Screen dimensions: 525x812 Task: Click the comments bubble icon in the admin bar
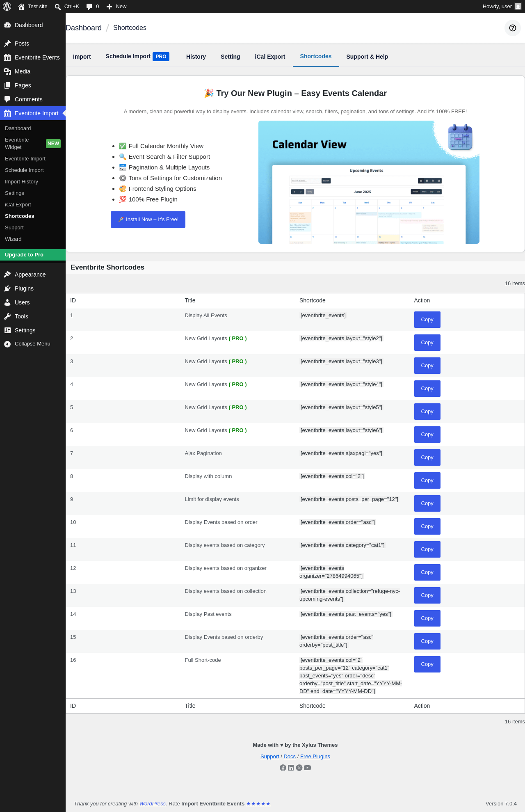[x=89, y=7]
